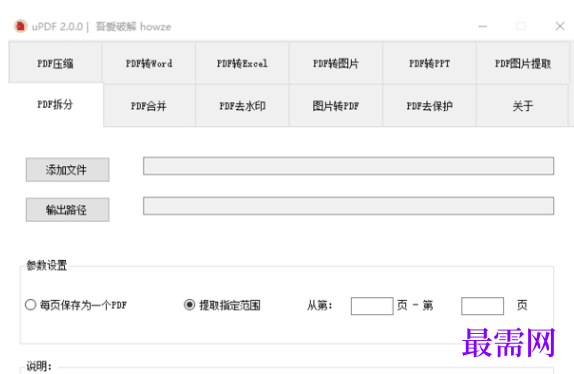Switch to the PDF合并 tab
This screenshot has height=374, width=574.
149,106
